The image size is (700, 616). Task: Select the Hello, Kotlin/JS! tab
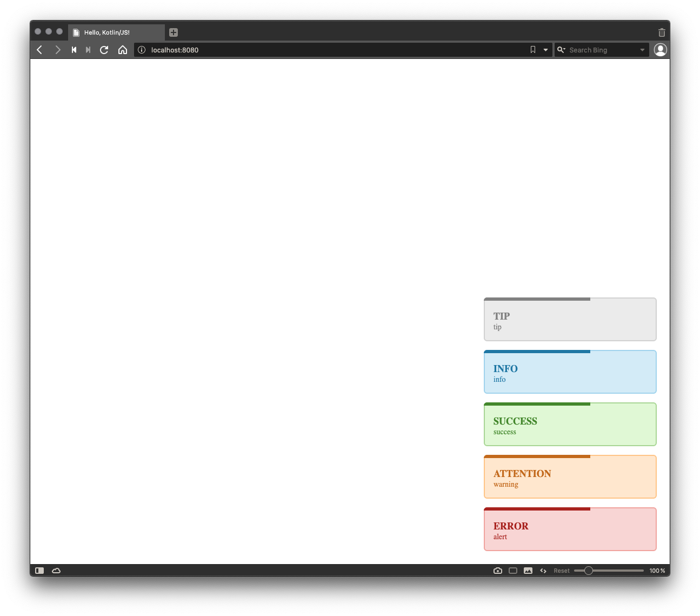coord(116,32)
